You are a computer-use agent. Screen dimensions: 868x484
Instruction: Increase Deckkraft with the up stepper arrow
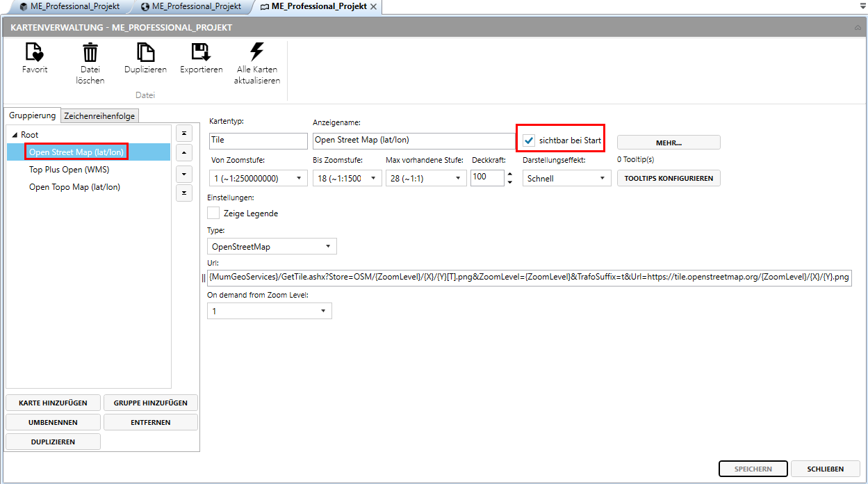point(509,174)
